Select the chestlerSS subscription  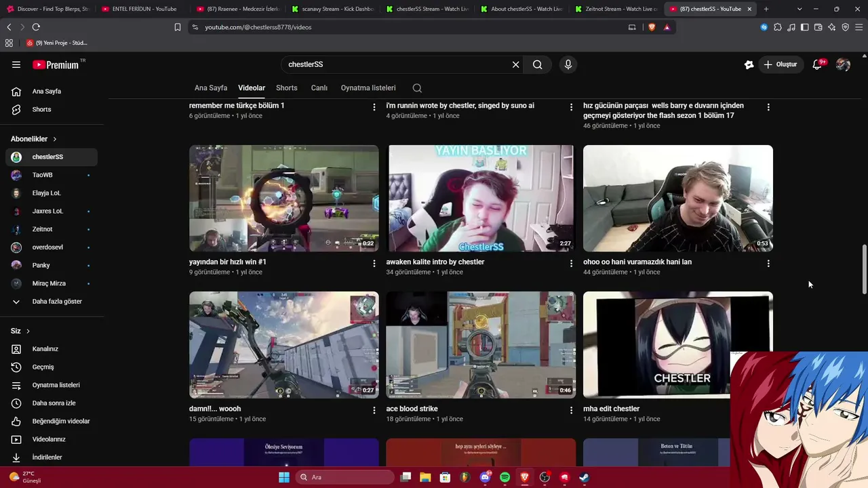(x=52, y=157)
